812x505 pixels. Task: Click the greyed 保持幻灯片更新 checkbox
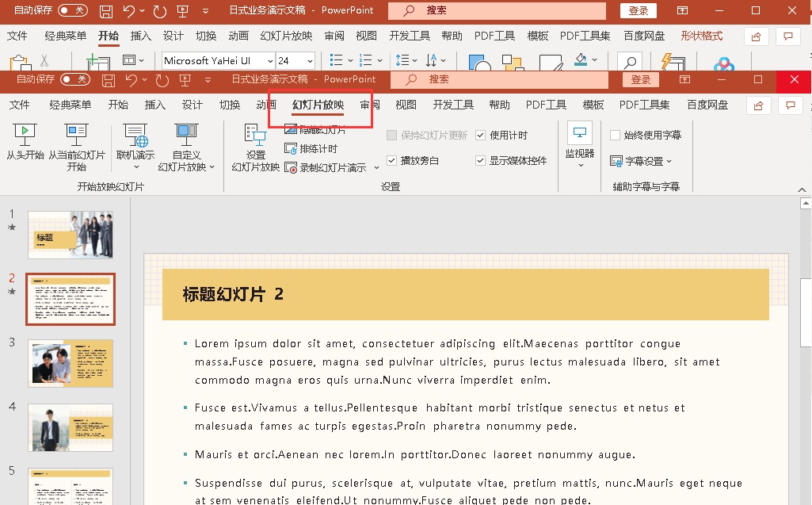coord(392,136)
